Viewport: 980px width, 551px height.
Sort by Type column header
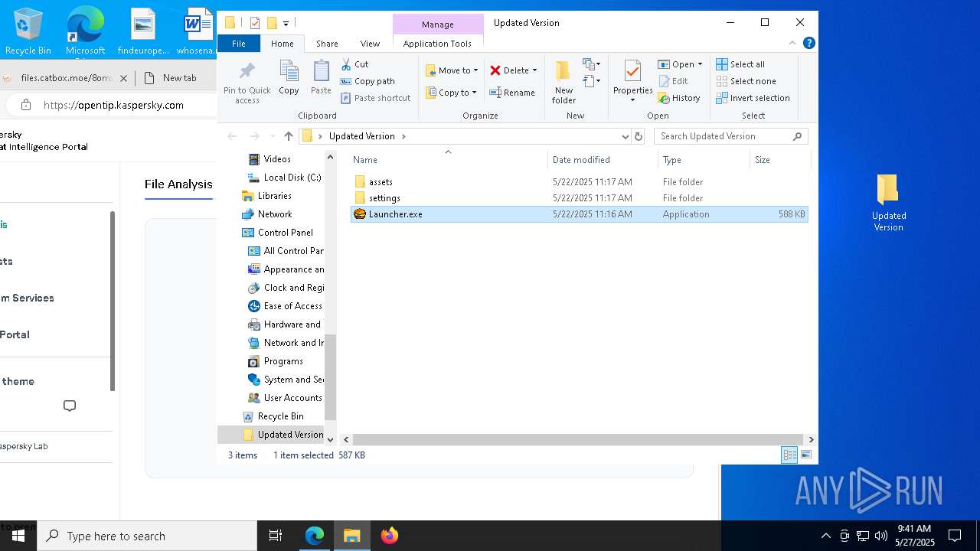pyautogui.click(x=704, y=160)
